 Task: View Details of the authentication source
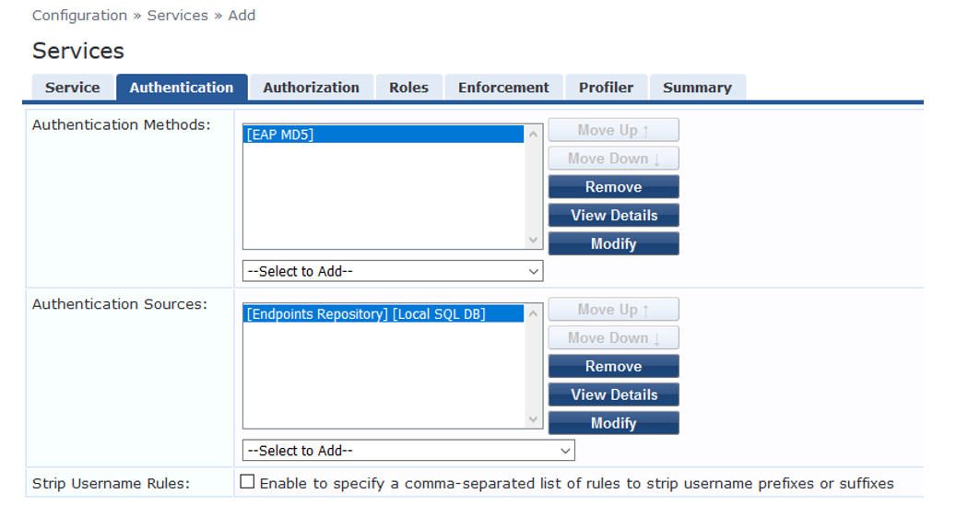coord(614,394)
